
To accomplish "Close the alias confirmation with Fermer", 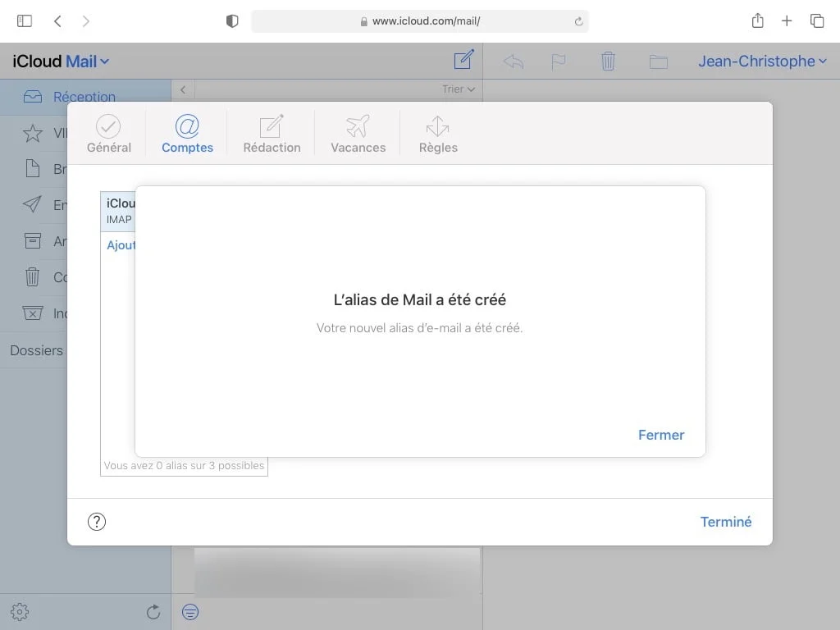I will 661,435.
